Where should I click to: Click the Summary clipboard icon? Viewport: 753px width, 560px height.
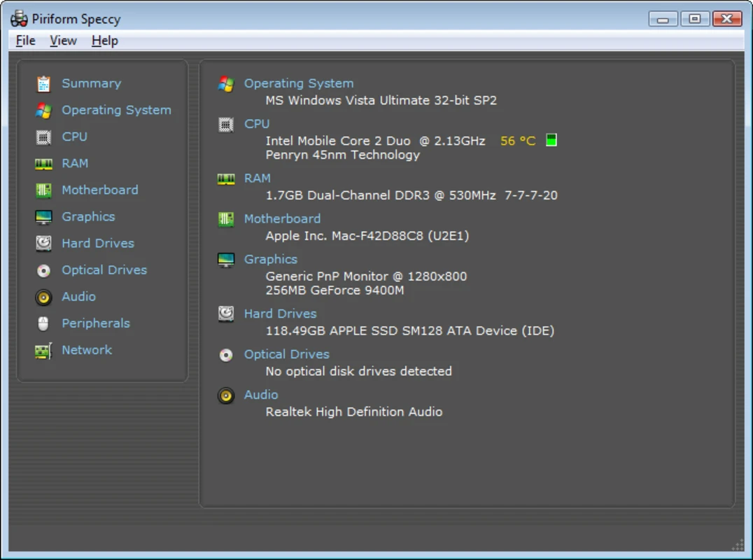point(43,83)
